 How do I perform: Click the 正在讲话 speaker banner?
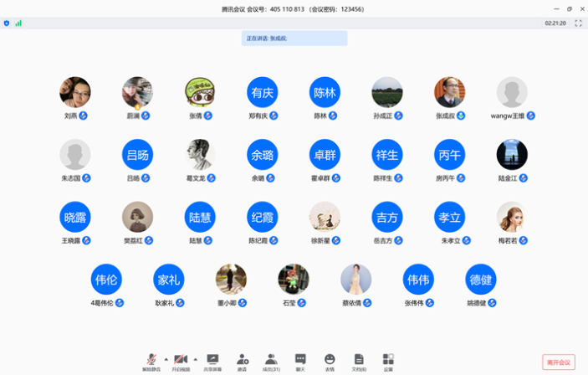point(294,39)
